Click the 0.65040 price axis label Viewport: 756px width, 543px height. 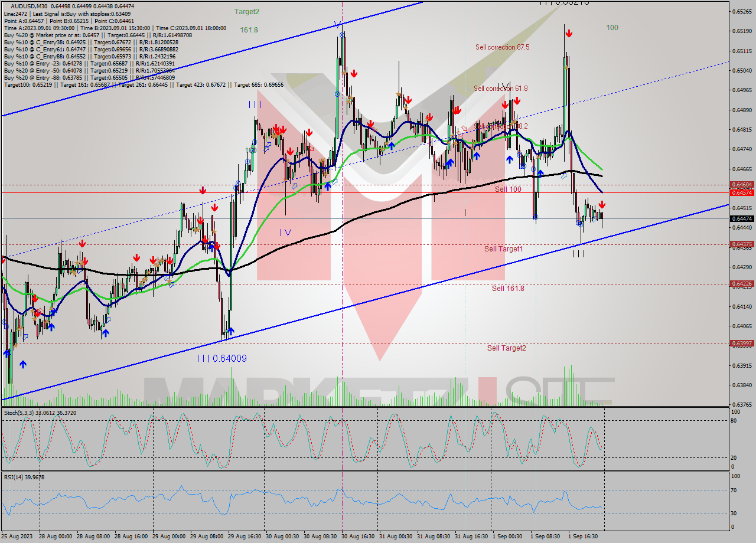click(742, 71)
